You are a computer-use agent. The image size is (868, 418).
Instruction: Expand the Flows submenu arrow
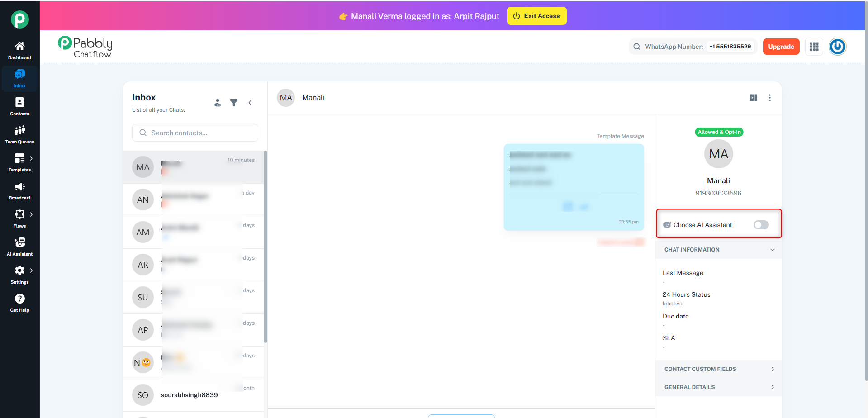coord(31,214)
